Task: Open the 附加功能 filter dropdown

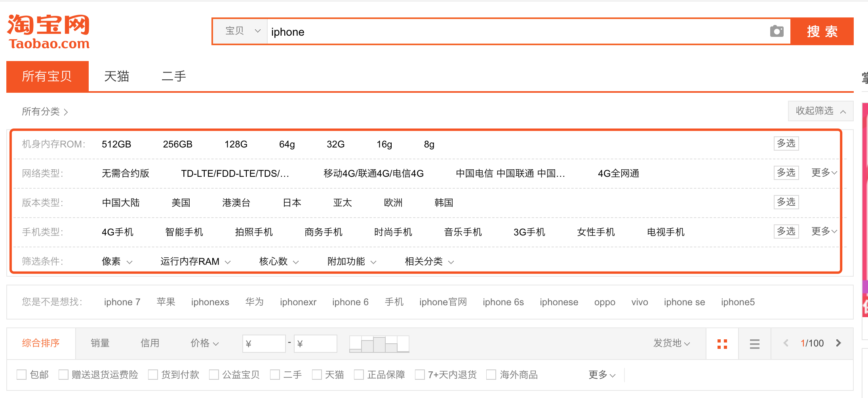Action: point(352,261)
